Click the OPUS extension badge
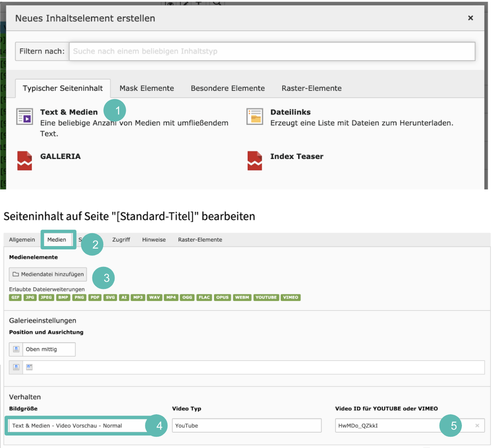494x448 pixels. click(222, 297)
